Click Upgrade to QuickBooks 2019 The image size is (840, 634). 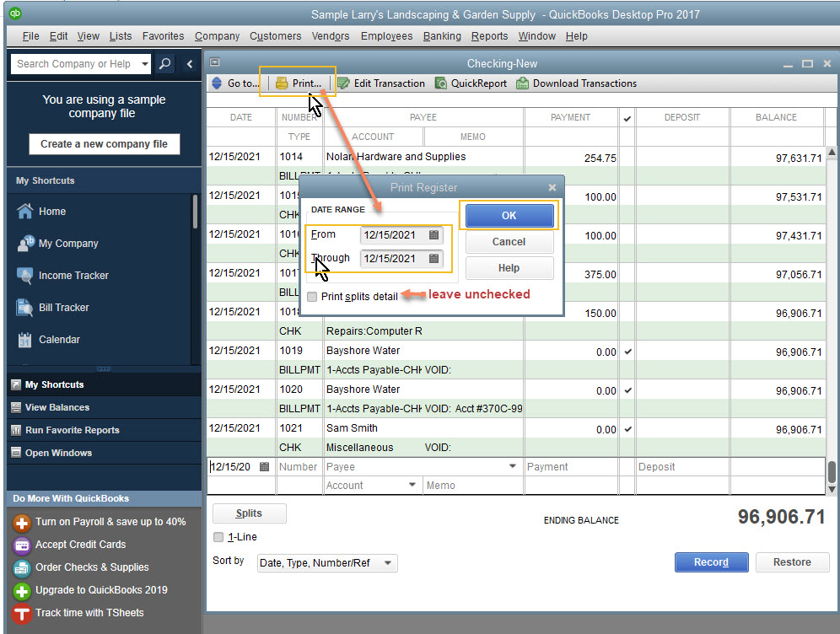click(x=101, y=589)
